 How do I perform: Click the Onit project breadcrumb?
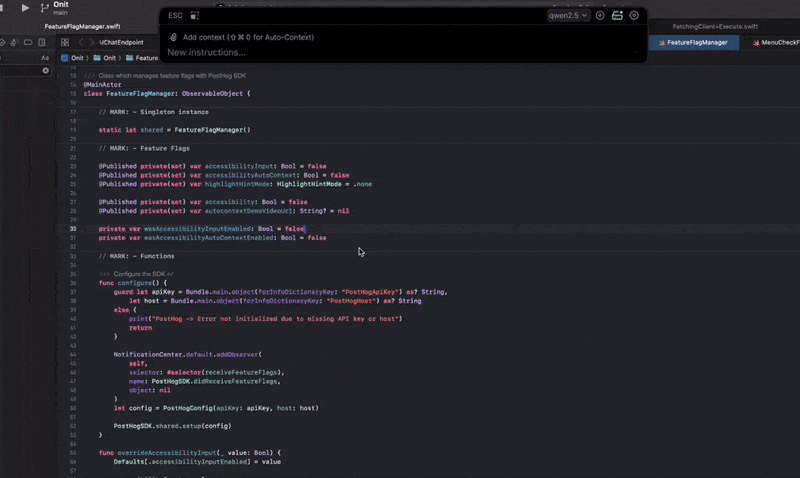[72, 58]
